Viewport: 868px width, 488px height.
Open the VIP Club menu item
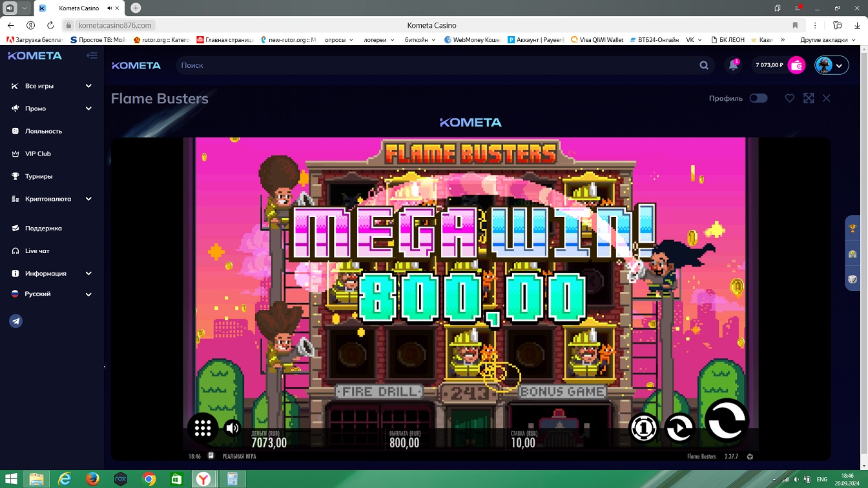click(38, 154)
